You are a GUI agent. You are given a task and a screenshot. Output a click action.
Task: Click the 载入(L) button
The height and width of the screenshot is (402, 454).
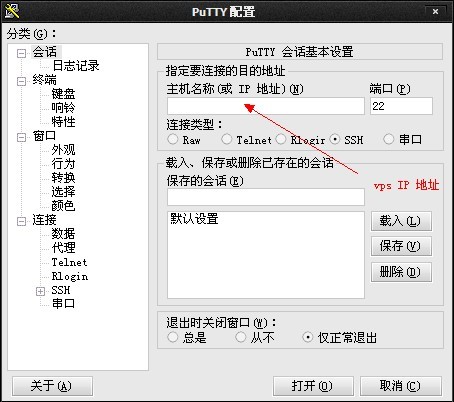tap(401, 221)
